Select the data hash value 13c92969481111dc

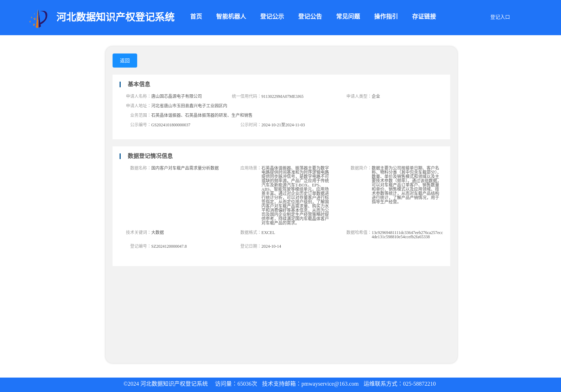coord(407,235)
